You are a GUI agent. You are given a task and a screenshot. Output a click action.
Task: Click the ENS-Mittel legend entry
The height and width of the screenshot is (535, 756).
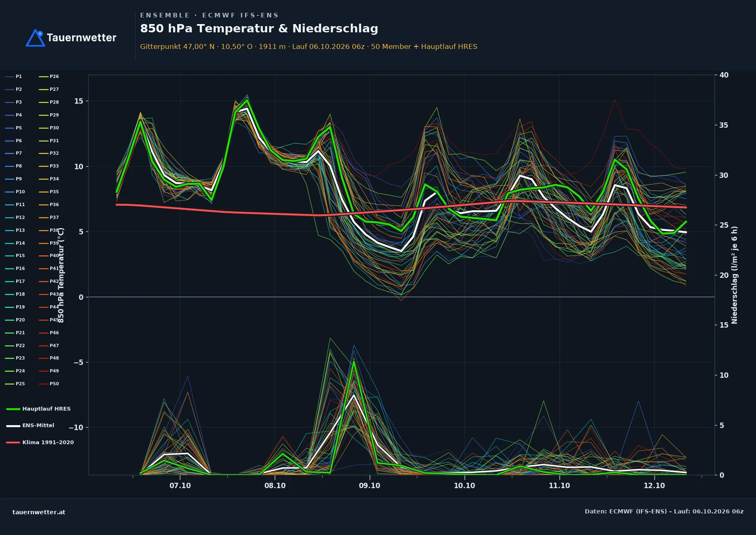click(30, 426)
